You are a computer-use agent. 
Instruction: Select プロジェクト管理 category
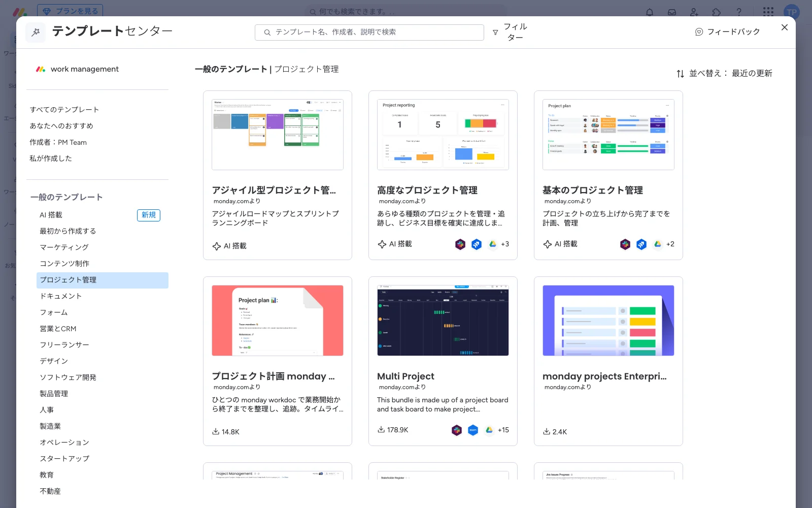tap(103, 280)
